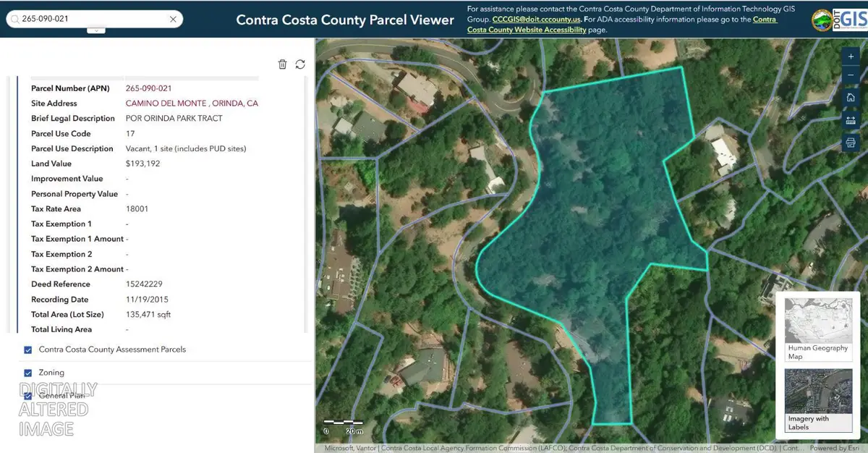Click the Powered by Esri attribution

click(834, 449)
